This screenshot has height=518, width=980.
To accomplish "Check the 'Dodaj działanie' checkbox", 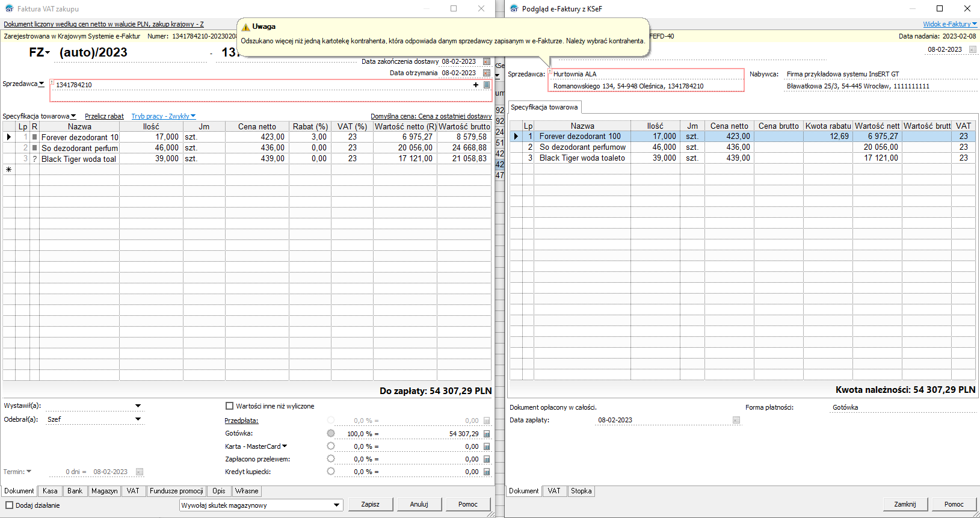I will [9, 505].
